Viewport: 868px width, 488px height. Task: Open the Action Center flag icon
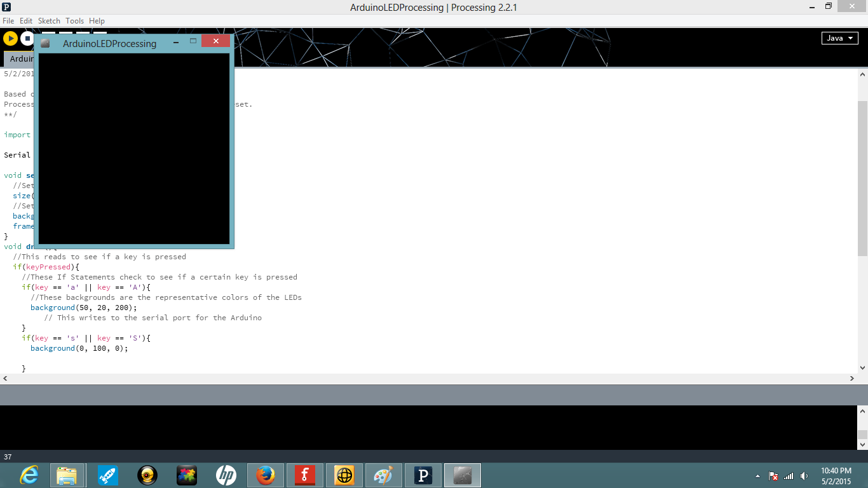point(773,476)
